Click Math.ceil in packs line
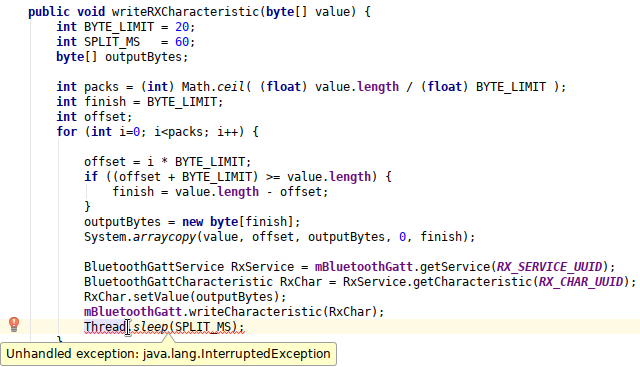This screenshot has height=367, width=640. click(x=213, y=87)
